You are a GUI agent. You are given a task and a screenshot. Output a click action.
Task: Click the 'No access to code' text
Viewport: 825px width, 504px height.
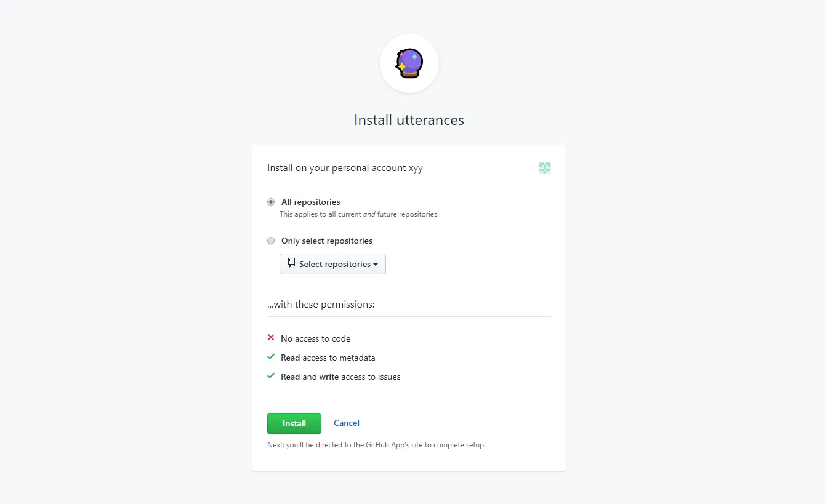coord(316,338)
